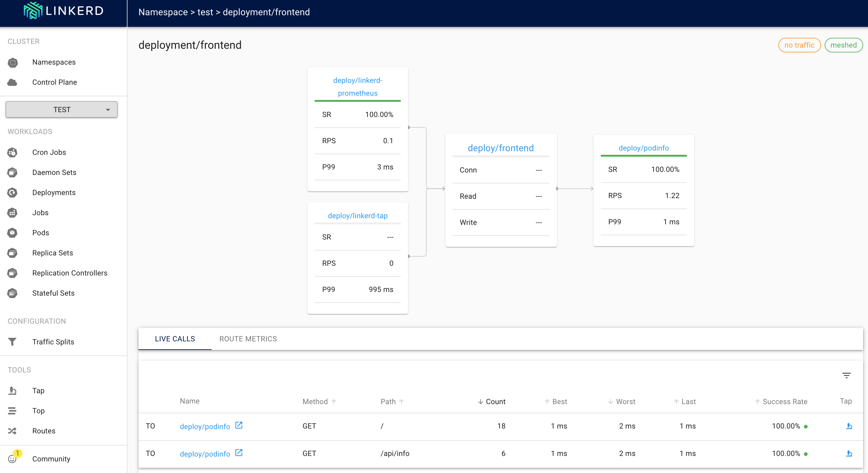
Task: Click the Cron Jobs sidebar icon
Action: 13,152
